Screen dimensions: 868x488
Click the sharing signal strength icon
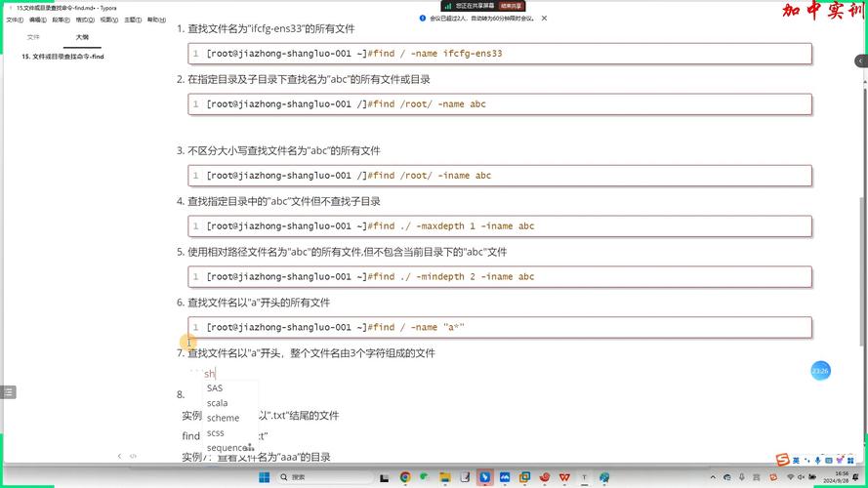tap(448, 6)
